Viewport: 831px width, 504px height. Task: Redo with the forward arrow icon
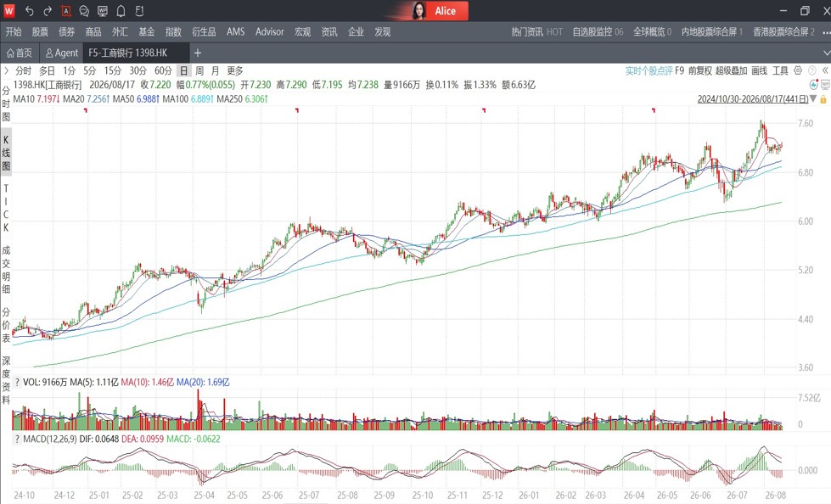(x=48, y=10)
